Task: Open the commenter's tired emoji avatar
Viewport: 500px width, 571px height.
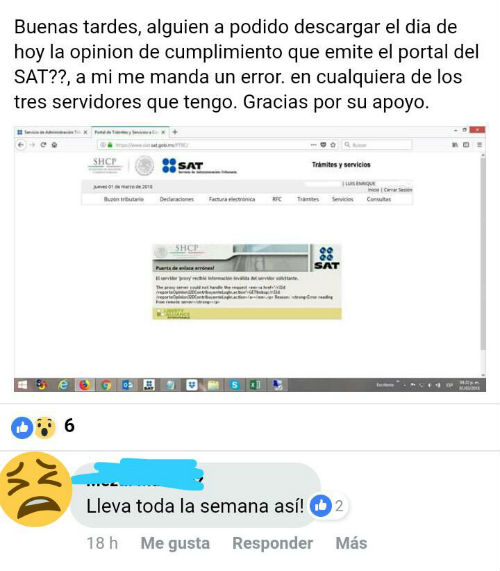Action: pos(36,489)
